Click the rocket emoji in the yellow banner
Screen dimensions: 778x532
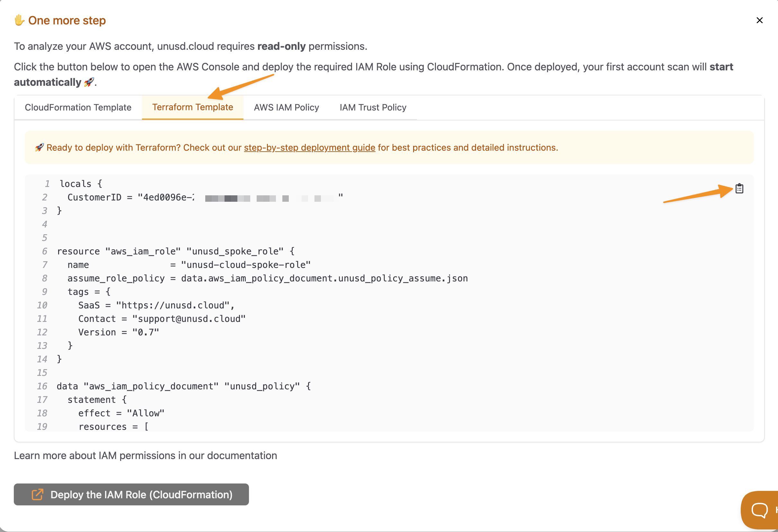[40, 147]
